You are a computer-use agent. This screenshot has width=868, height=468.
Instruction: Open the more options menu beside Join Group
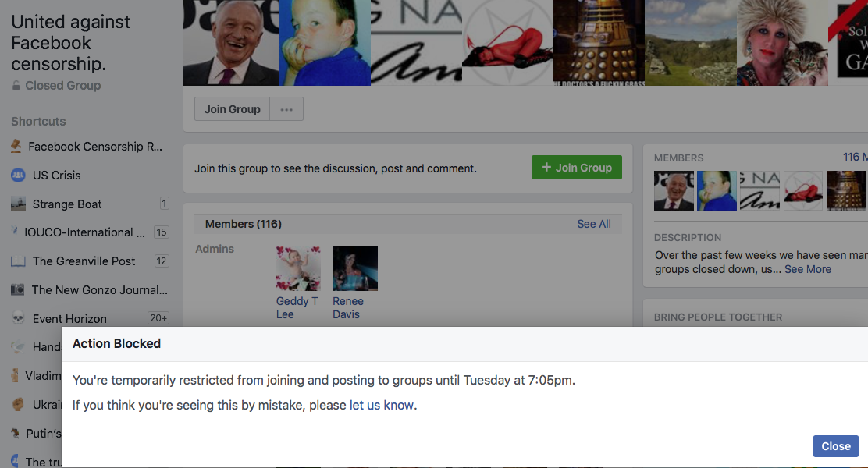point(286,108)
